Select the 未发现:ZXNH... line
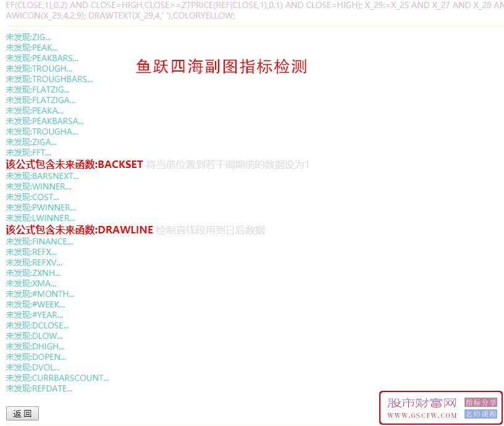 [33, 273]
